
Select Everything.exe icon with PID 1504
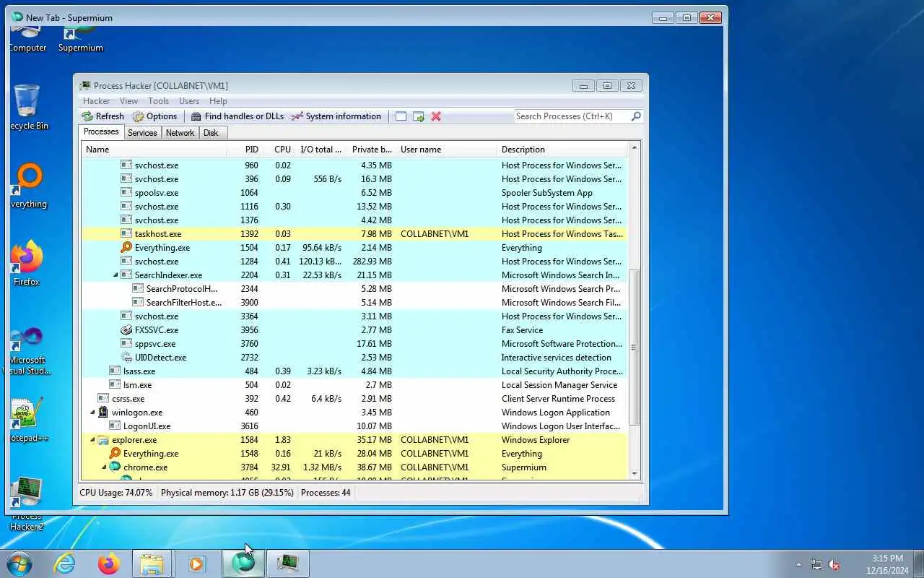point(126,248)
